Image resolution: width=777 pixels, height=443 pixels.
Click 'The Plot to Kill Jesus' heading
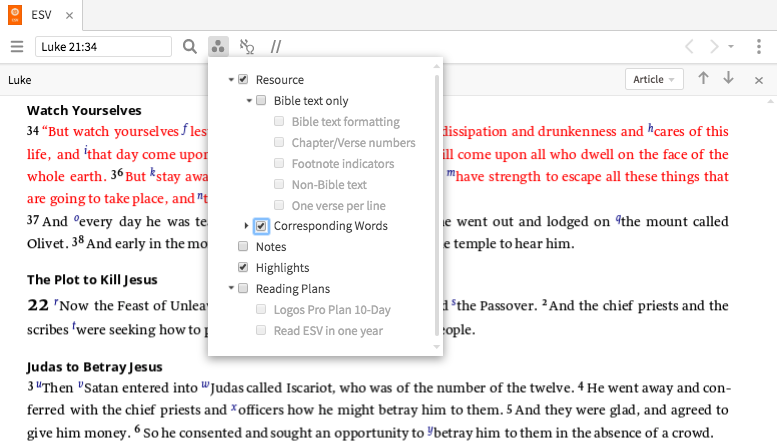(x=92, y=279)
